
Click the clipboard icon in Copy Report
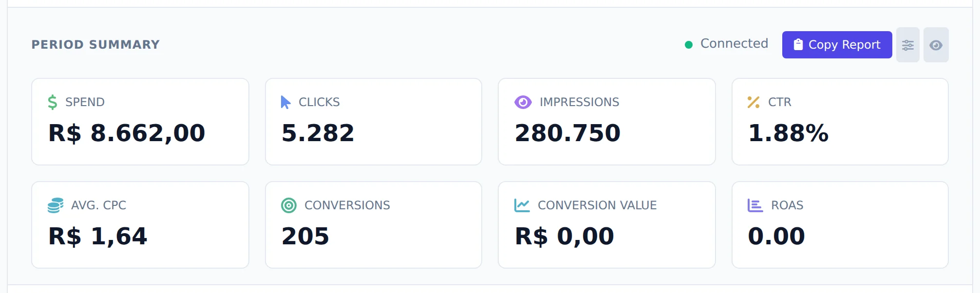click(798, 44)
